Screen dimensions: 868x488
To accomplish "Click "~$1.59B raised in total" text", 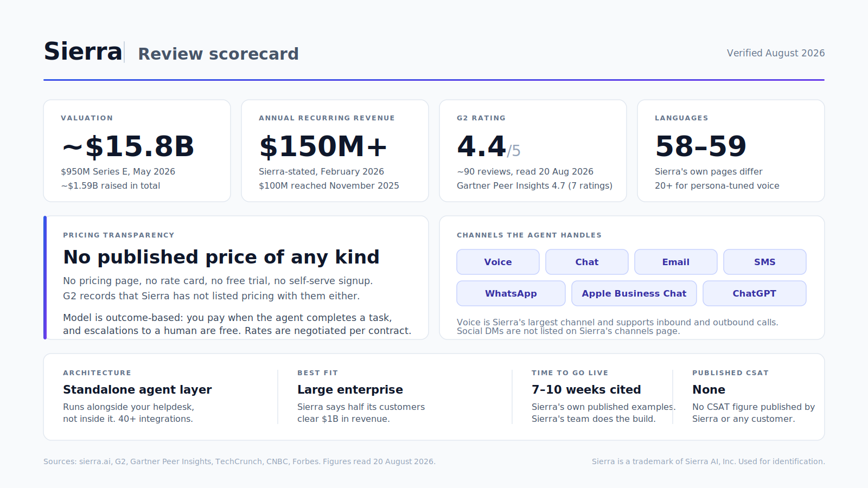I will click(x=111, y=185).
